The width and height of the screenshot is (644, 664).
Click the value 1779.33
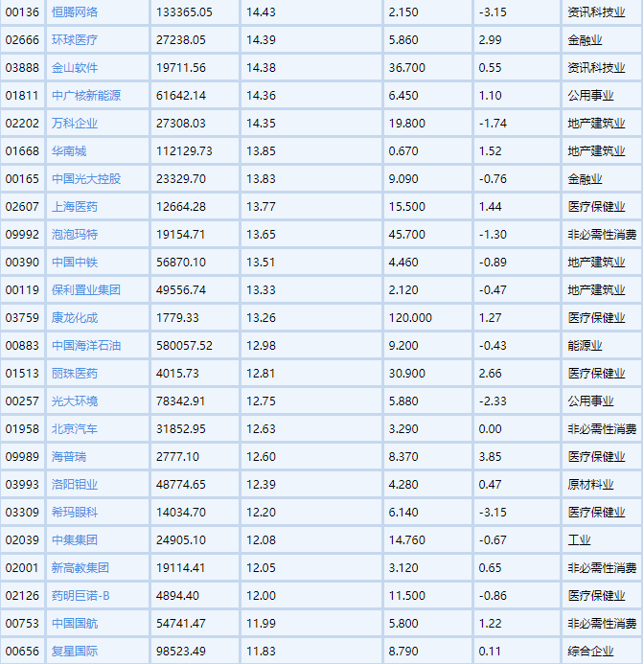pyautogui.click(x=177, y=317)
